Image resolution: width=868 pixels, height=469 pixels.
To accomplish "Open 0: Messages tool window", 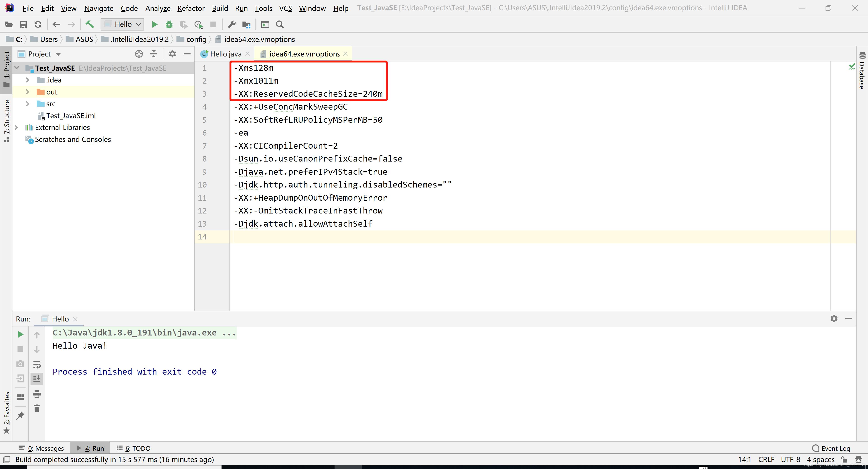I will (41, 448).
